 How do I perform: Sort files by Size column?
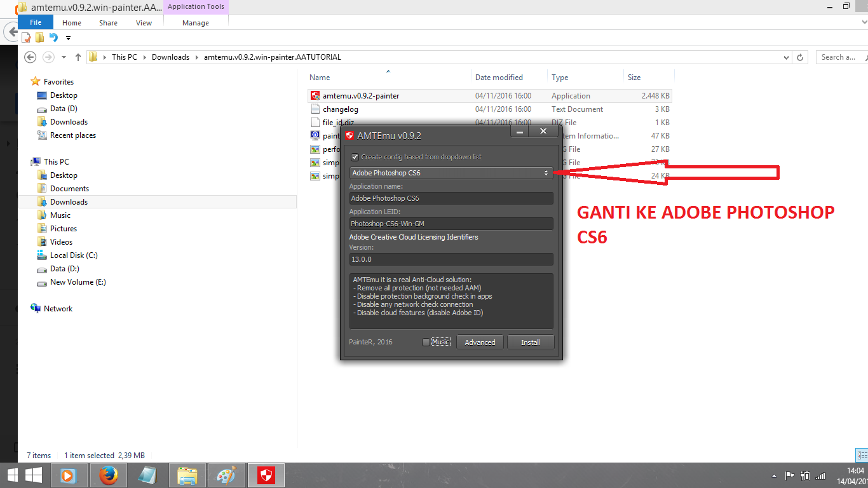point(634,78)
